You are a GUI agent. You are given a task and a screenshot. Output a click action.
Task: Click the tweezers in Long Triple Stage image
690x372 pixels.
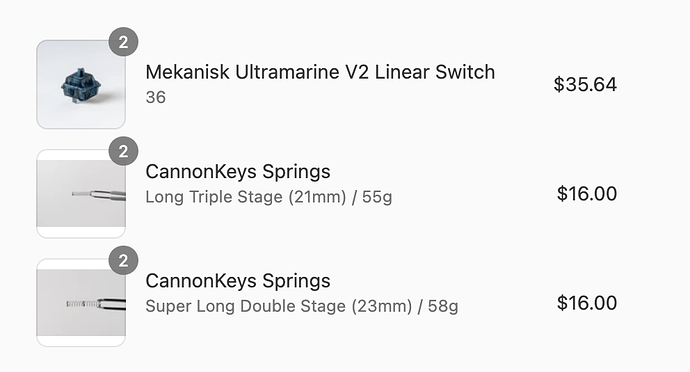click(x=108, y=195)
